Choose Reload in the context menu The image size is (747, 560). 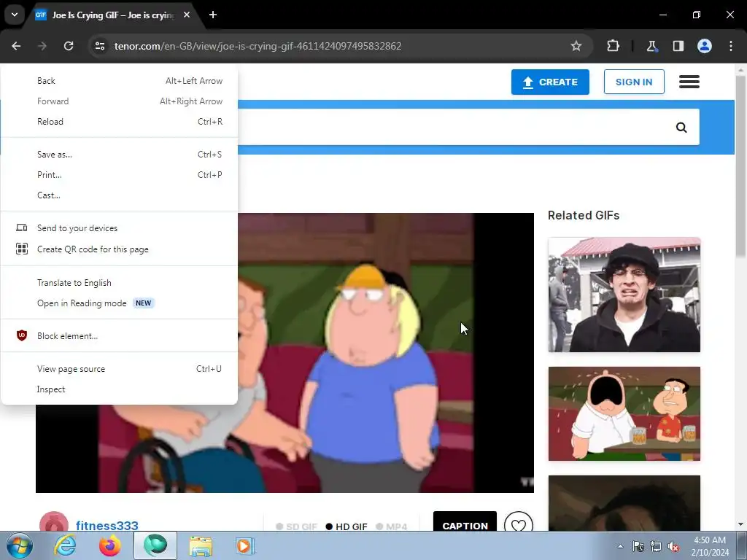tap(119, 122)
